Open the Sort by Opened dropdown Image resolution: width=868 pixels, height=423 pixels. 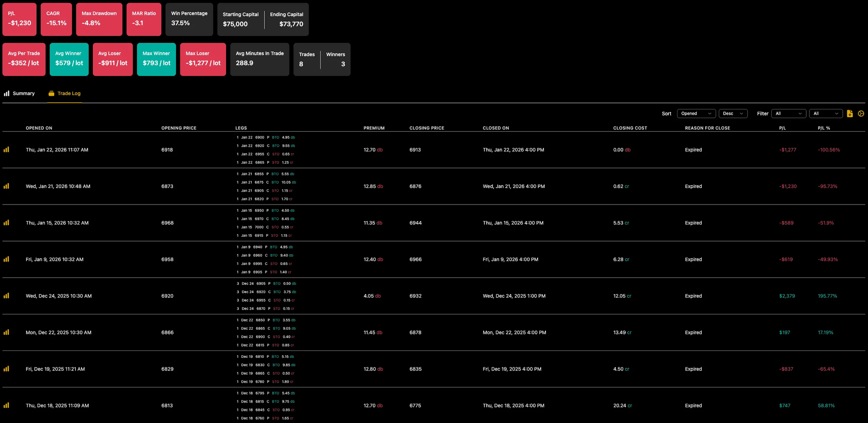pyautogui.click(x=696, y=113)
